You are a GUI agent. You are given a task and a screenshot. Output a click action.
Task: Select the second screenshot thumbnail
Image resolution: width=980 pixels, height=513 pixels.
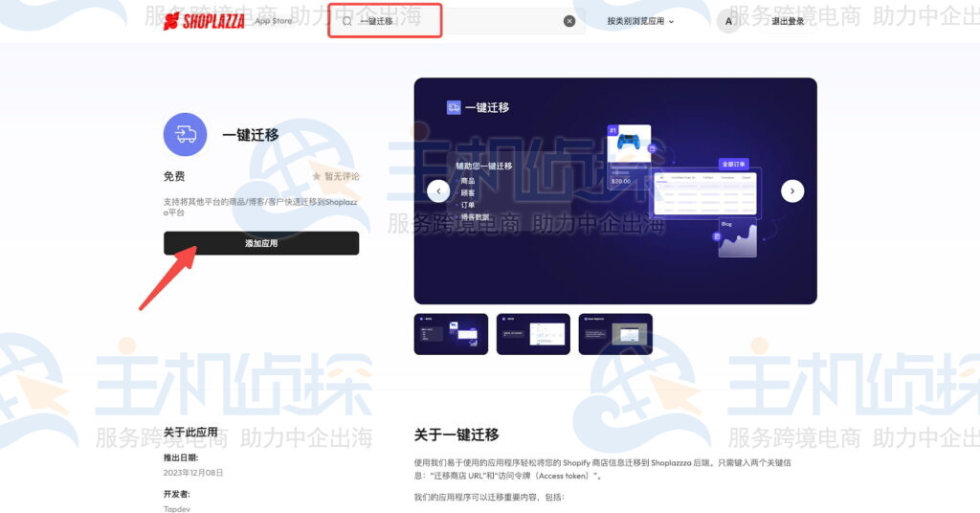click(x=533, y=334)
